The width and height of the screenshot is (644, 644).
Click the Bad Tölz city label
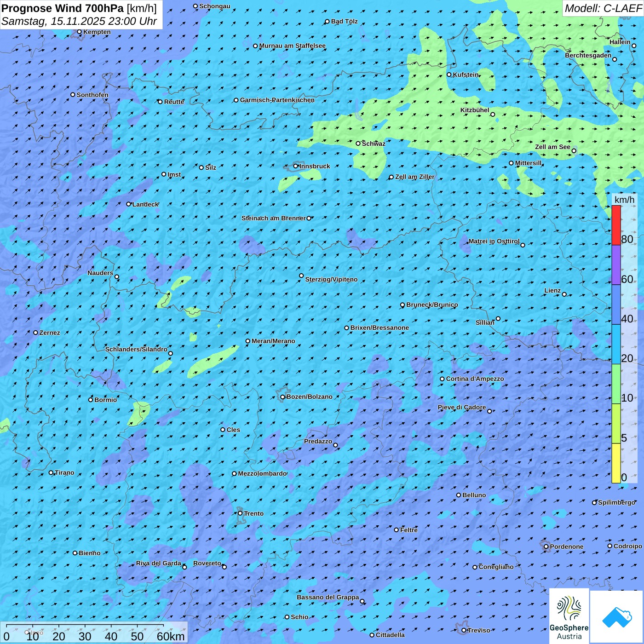click(345, 21)
